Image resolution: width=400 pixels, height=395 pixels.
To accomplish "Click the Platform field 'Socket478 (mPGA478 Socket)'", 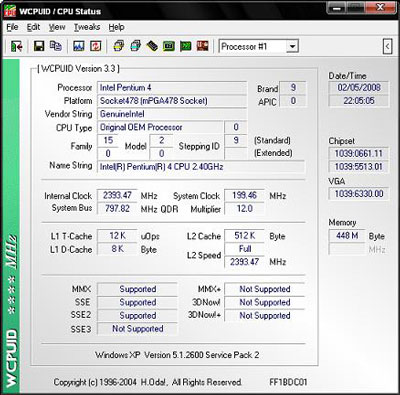I will (172, 101).
